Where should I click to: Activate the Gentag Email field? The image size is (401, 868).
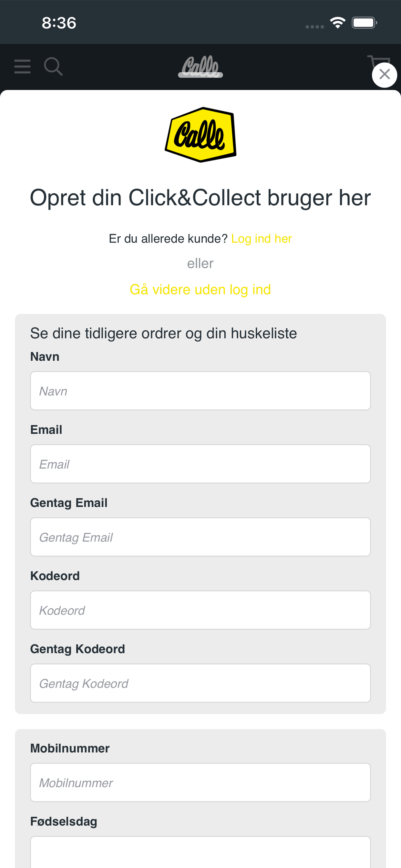pyautogui.click(x=200, y=537)
